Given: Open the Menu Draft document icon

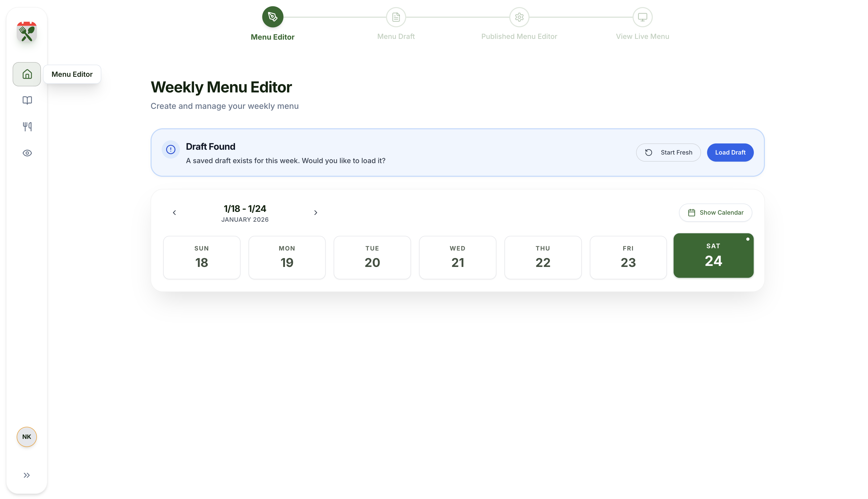Looking at the screenshot, I should (396, 16).
